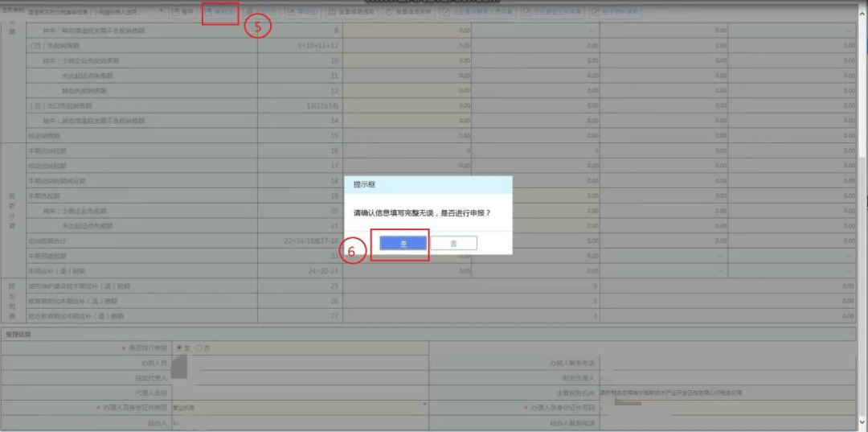Click the 财务负责人 input field

pos(727,378)
